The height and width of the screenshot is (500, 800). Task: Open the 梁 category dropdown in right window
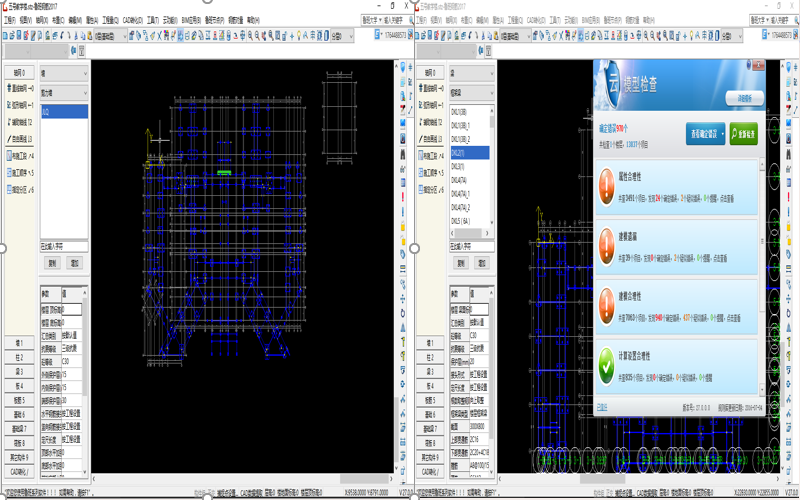[x=471, y=73]
